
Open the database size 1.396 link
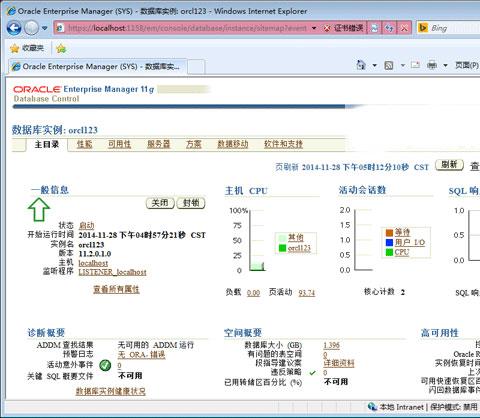pyautogui.click(x=331, y=345)
